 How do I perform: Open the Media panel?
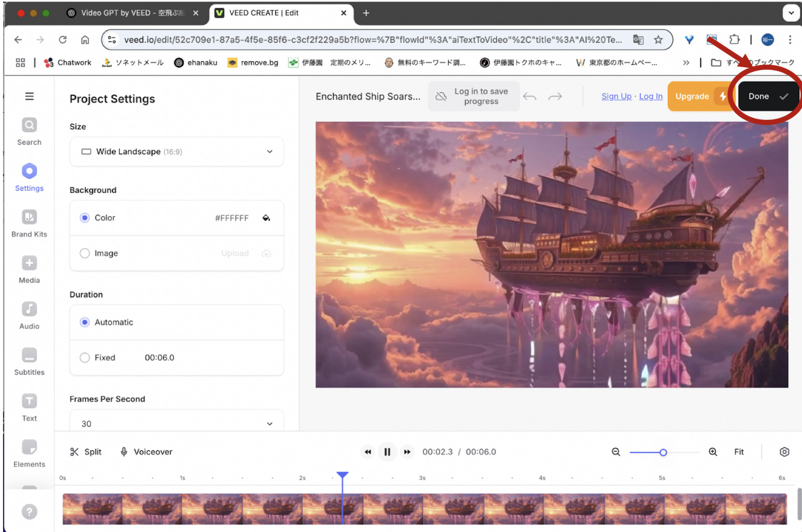pyautogui.click(x=29, y=270)
